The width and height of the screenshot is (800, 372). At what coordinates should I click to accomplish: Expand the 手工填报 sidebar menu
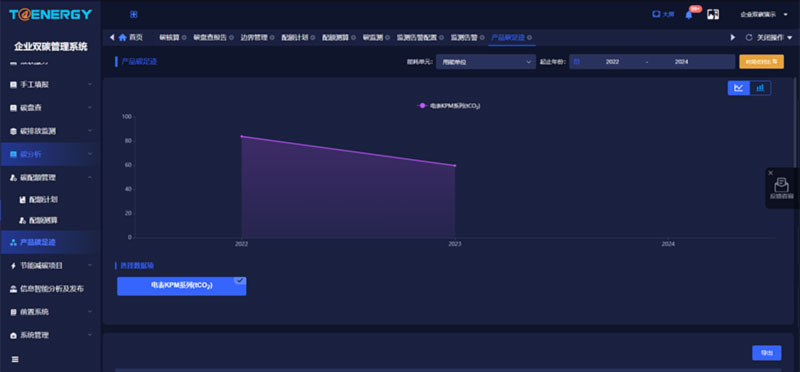pyautogui.click(x=50, y=84)
